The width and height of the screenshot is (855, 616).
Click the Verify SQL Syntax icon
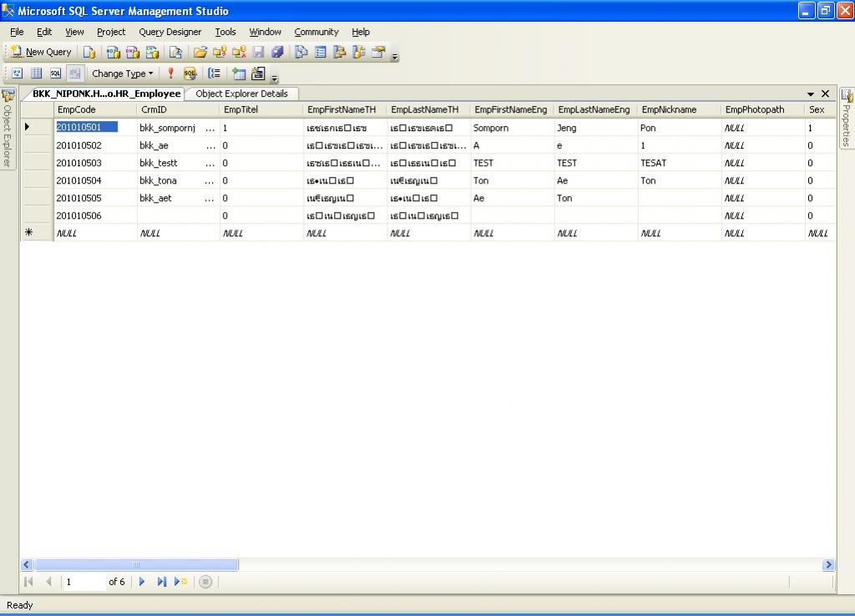pos(190,73)
